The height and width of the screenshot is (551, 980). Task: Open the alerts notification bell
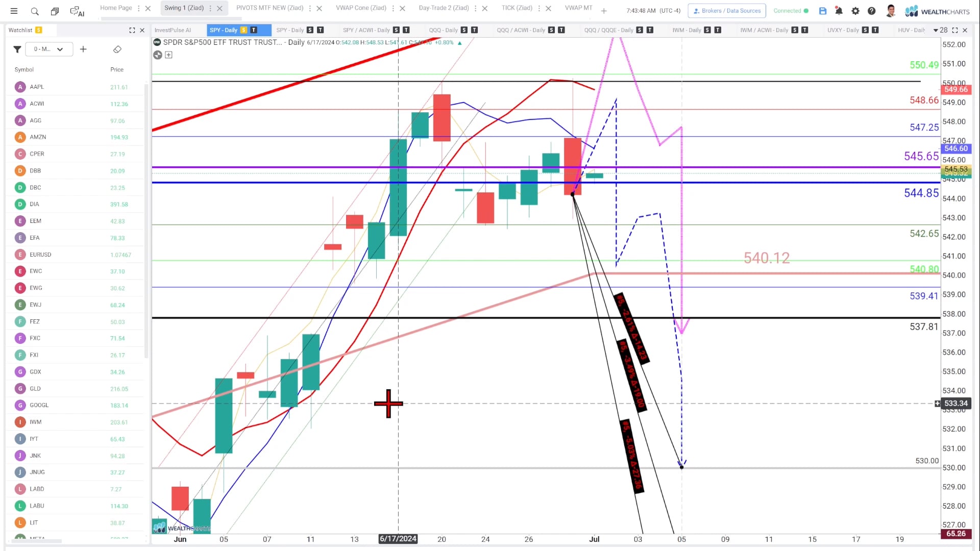click(839, 11)
